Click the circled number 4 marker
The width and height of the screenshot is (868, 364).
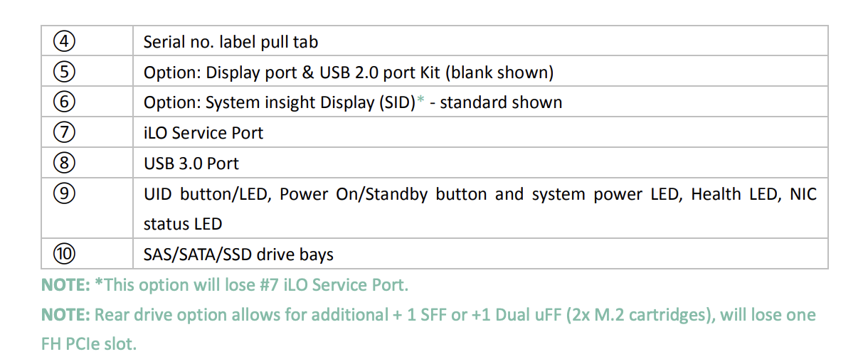tap(64, 42)
